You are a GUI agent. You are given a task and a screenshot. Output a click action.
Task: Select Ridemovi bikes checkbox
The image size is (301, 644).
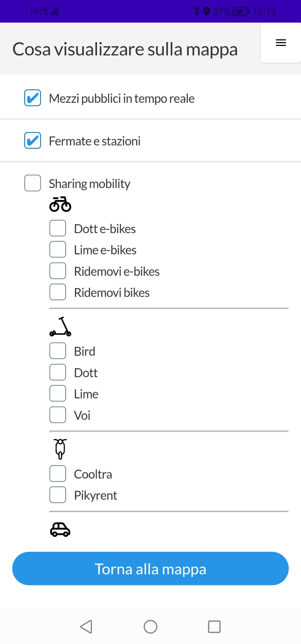(x=58, y=292)
